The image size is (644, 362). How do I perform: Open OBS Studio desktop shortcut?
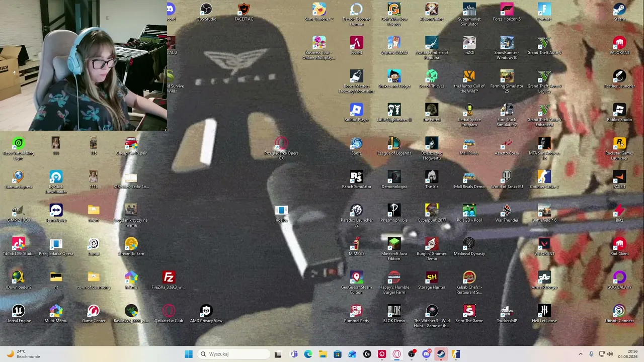point(206,12)
